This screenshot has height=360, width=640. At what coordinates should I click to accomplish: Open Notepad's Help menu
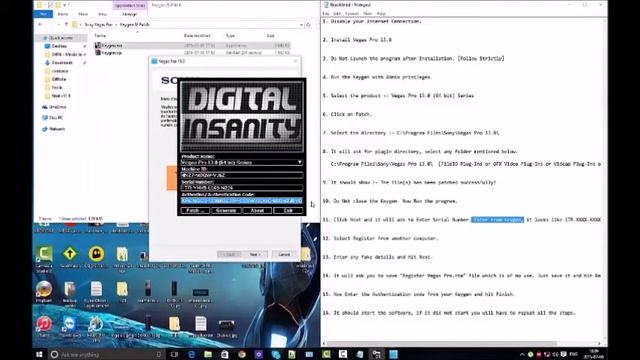pyautogui.click(x=381, y=13)
